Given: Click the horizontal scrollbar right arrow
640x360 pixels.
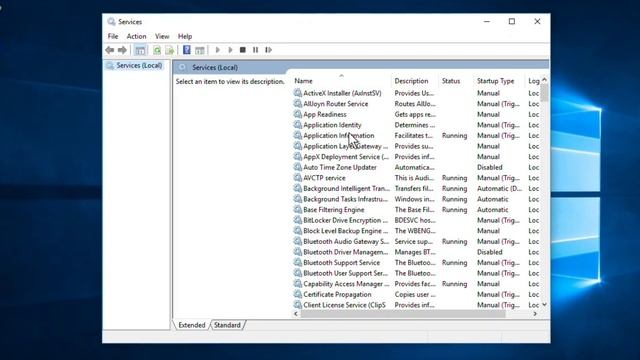Looking at the screenshot, I should (535, 313).
